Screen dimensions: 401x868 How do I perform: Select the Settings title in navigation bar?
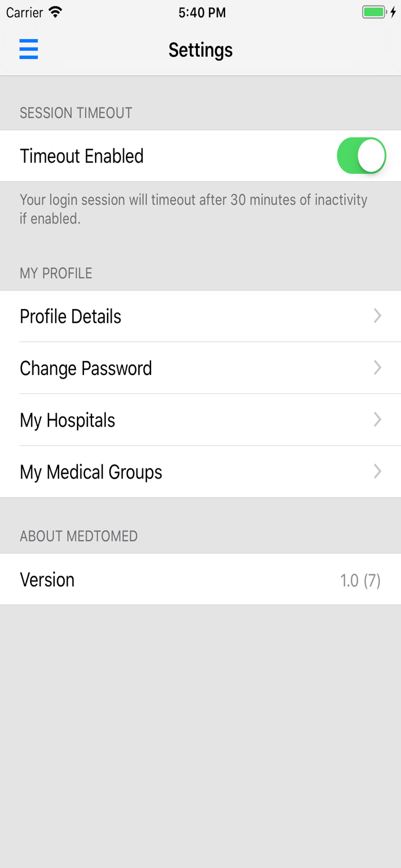click(x=200, y=50)
